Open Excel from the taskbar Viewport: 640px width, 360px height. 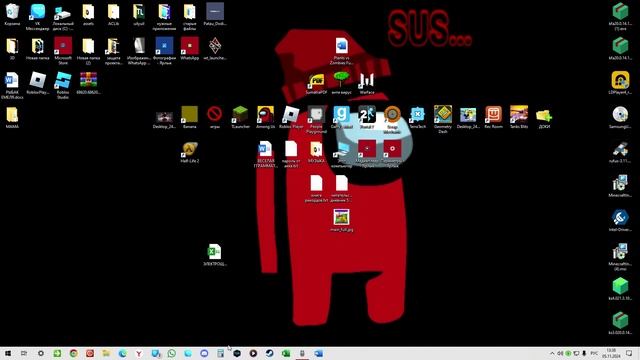click(x=286, y=353)
